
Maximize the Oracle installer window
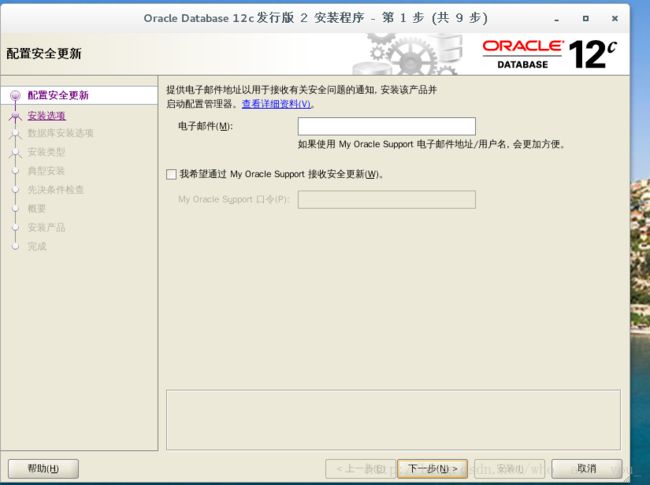coord(586,18)
